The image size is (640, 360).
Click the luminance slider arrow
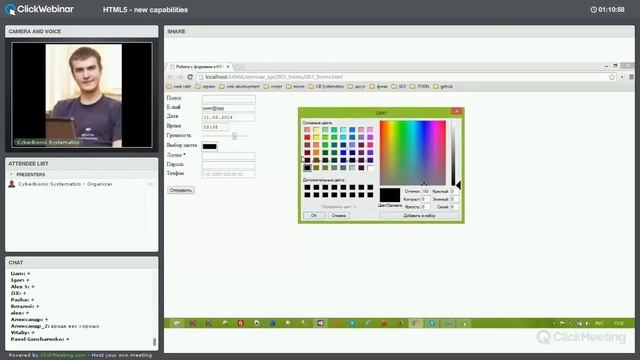(459, 185)
